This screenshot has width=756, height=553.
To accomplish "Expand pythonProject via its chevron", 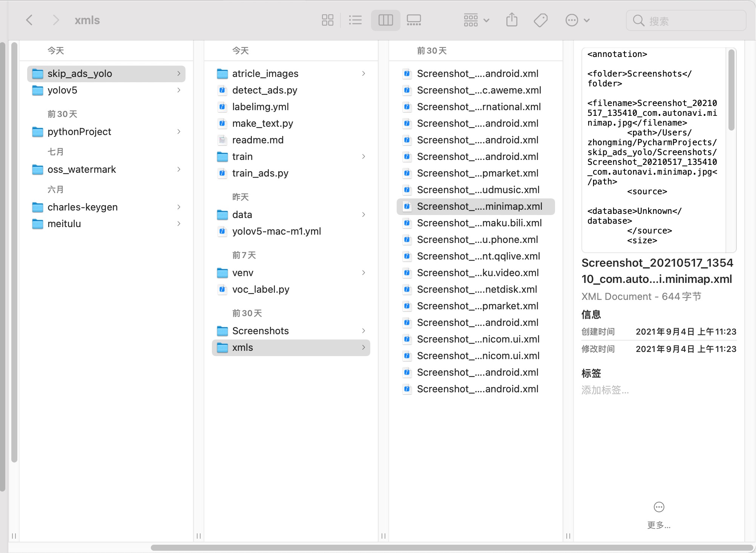I will (179, 132).
